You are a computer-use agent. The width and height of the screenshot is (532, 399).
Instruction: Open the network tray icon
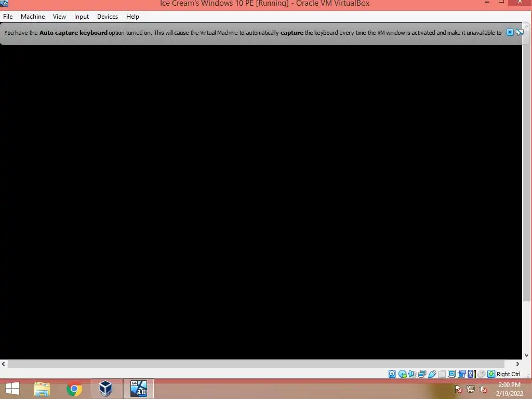click(x=471, y=389)
